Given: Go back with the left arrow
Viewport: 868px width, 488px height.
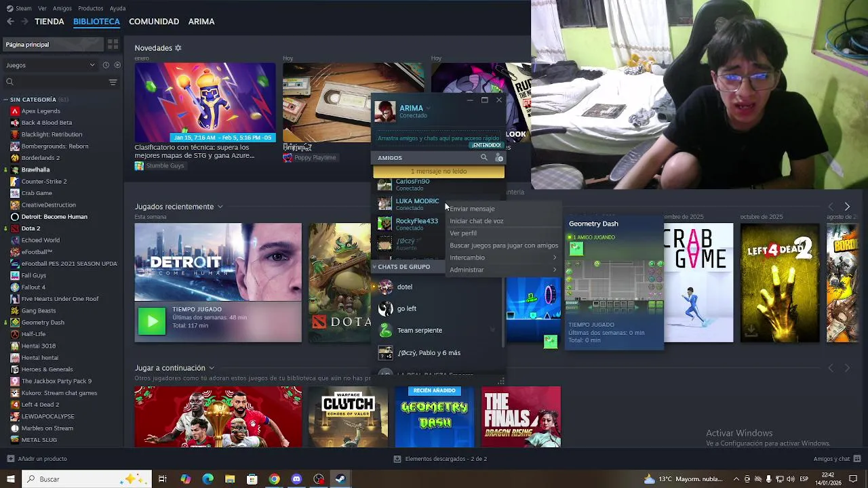Looking at the screenshot, I should [x=10, y=22].
